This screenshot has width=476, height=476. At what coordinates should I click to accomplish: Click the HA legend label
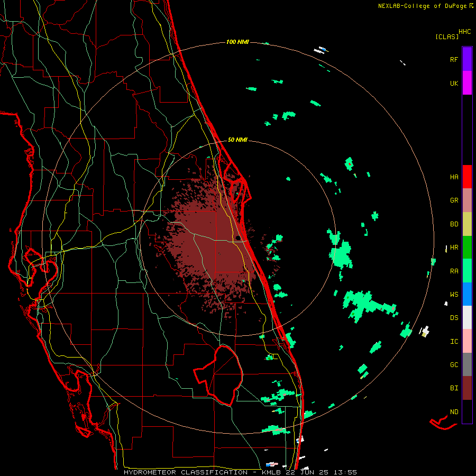click(x=454, y=177)
